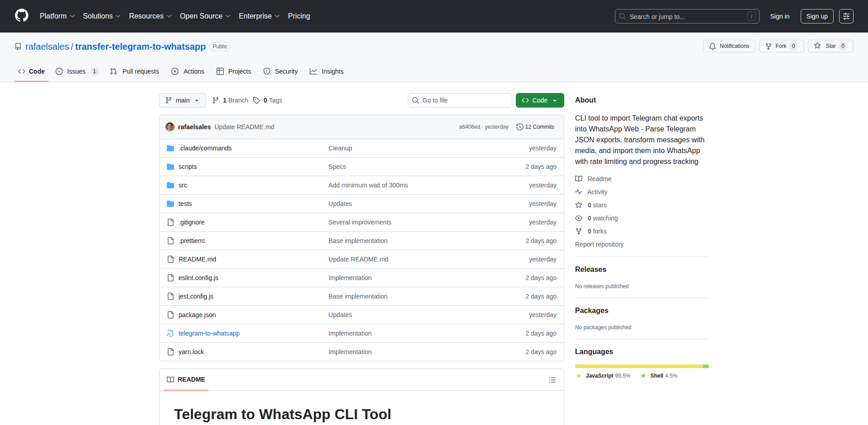
Task: Click the eye icon beside 0 watching
Action: 579,218
